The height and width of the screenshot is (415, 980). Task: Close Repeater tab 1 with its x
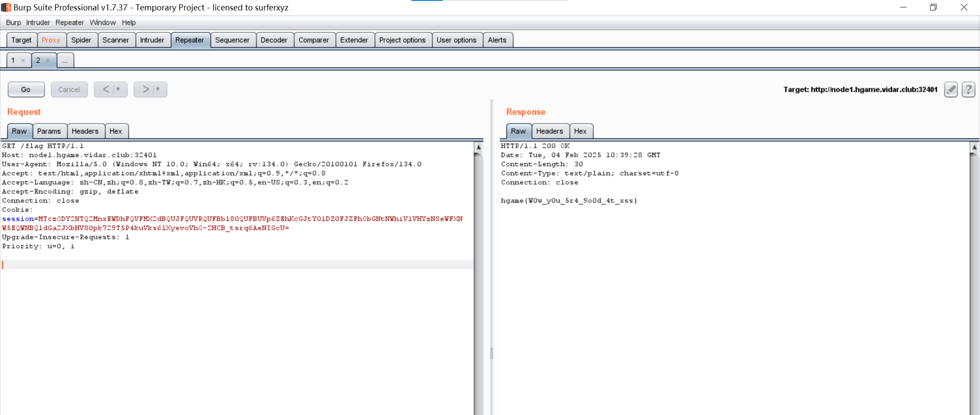(x=23, y=60)
